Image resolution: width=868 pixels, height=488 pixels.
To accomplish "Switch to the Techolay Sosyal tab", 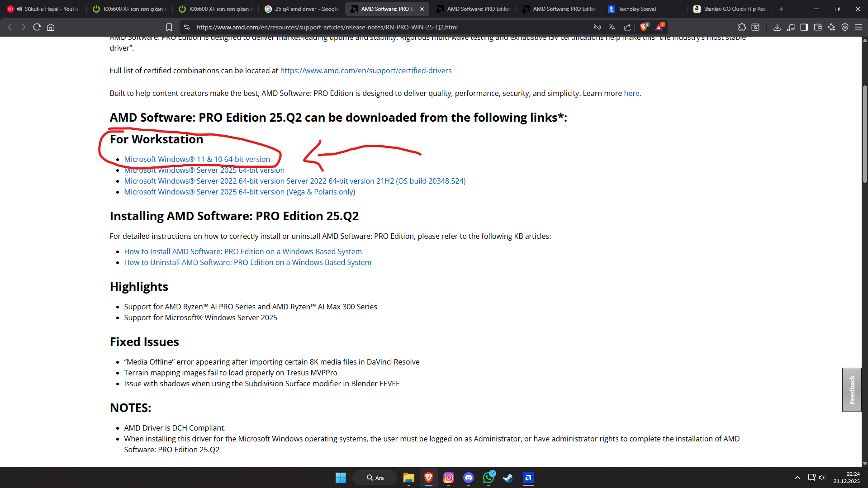I will (x=645, y=9).
